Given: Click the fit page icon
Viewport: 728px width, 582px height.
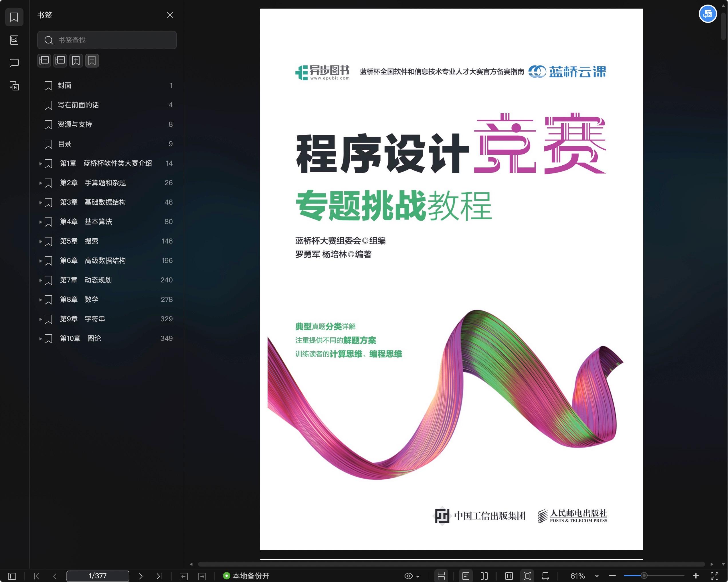Looking at the screenshot, I should click(x=527, y=576).
